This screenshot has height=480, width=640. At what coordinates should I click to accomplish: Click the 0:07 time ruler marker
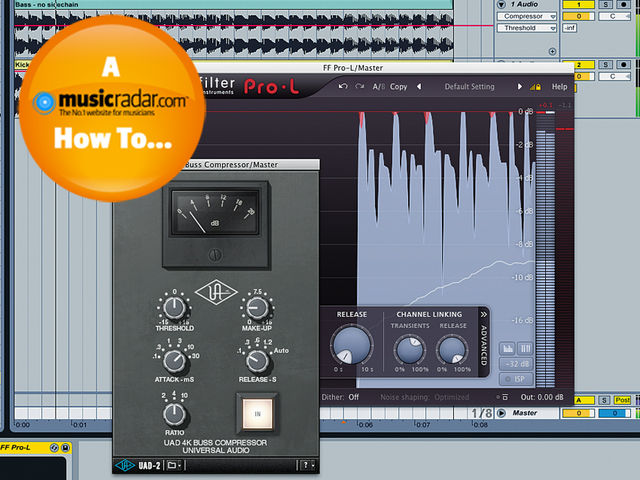coord(422,424)
